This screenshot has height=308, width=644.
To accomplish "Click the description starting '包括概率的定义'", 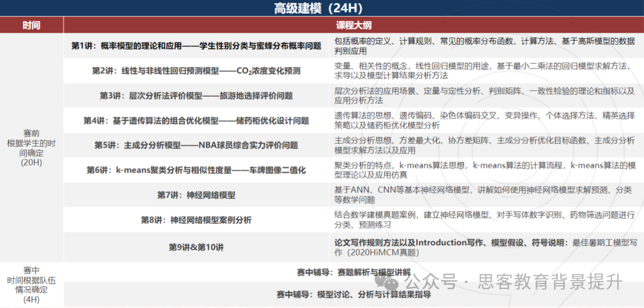I will pyautogui.click(x=485, y=46).
